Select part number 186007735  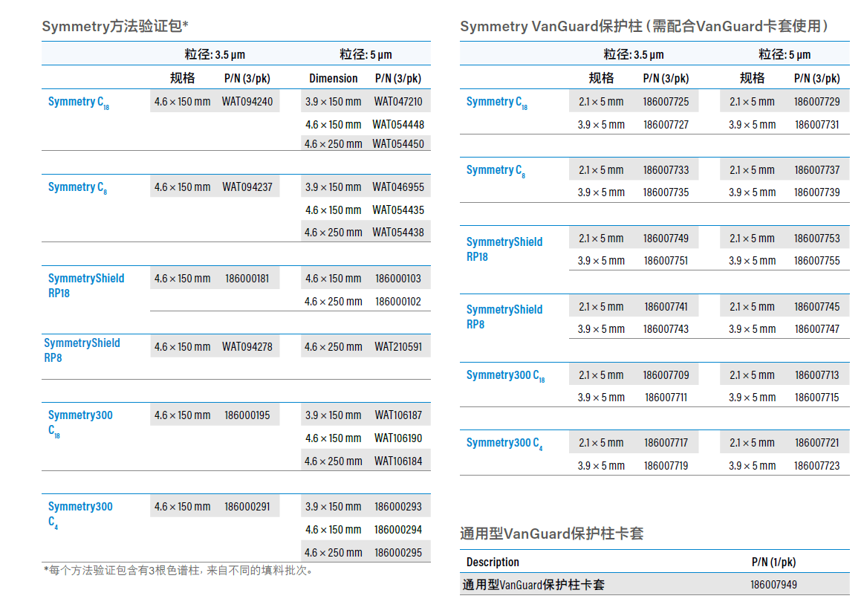666,193
